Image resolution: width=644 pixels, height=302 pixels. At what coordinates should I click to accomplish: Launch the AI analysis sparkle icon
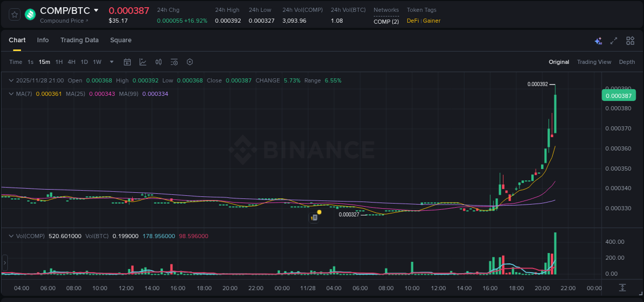[x=598, y=40]
